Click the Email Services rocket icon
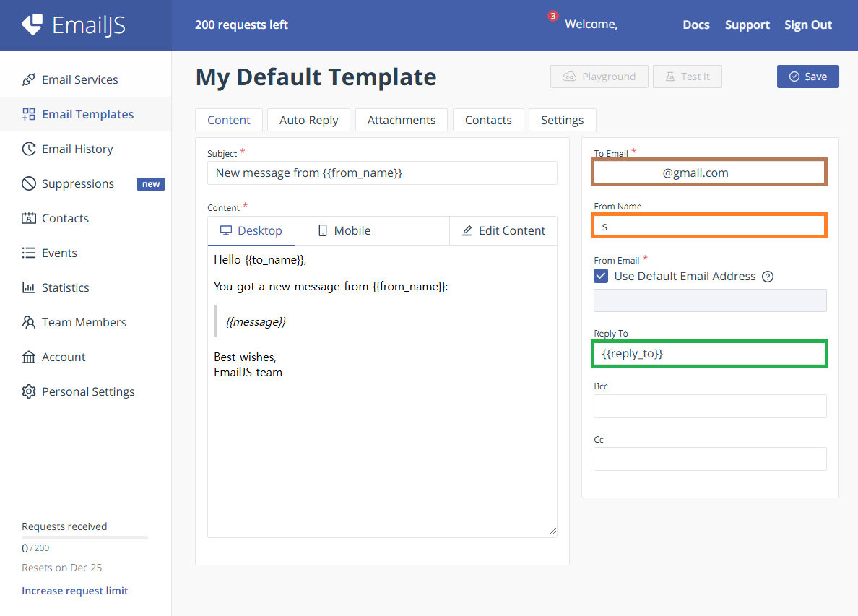 28,79
